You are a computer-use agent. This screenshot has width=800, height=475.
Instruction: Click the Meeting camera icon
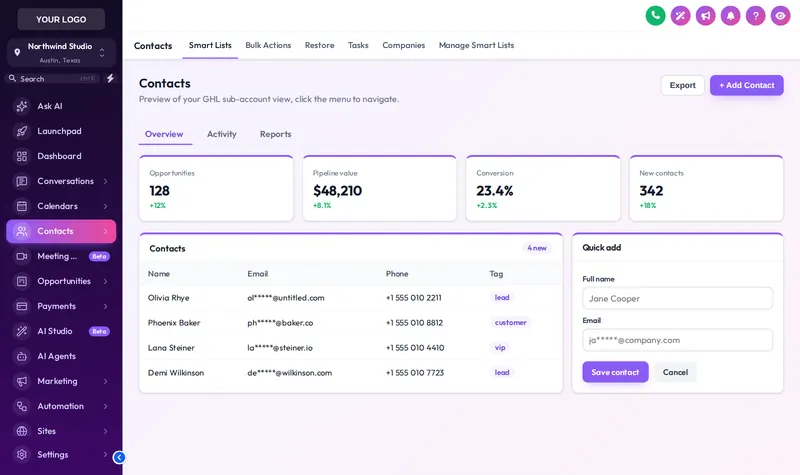(x=21, y=256)
